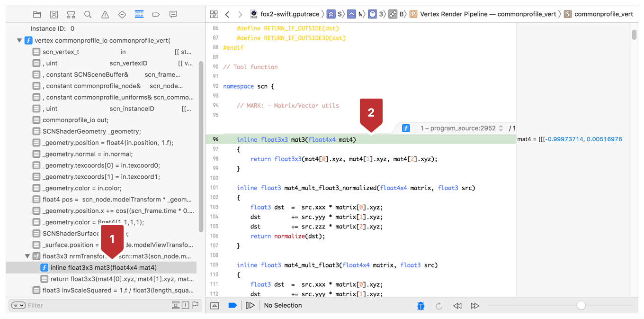Open the Issue navigator warning icon
The image size is (644, 319).
pyautogui.click(x=105, y=15)
